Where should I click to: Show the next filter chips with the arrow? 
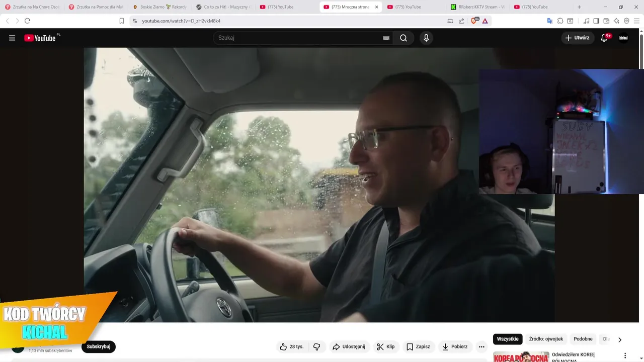[x=619, y=339]
